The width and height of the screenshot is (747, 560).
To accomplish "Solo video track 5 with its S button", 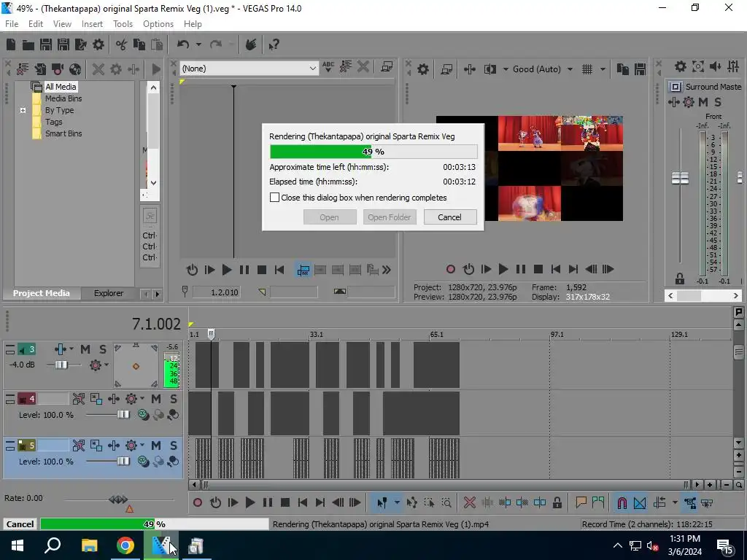I will coord(174,446).
